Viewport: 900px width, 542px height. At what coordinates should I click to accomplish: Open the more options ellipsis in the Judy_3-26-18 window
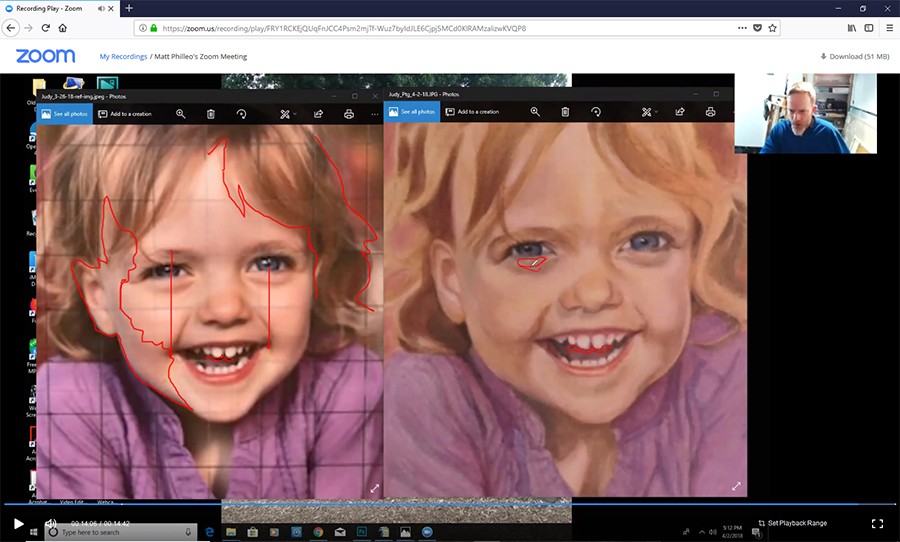[374, 114]
